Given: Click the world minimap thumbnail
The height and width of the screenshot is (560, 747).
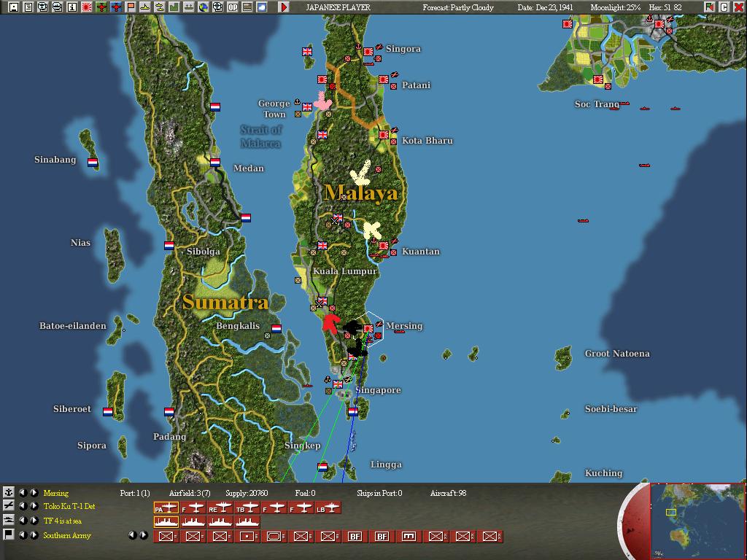Looking at the screenshot, I should click(x=697, y=521).
